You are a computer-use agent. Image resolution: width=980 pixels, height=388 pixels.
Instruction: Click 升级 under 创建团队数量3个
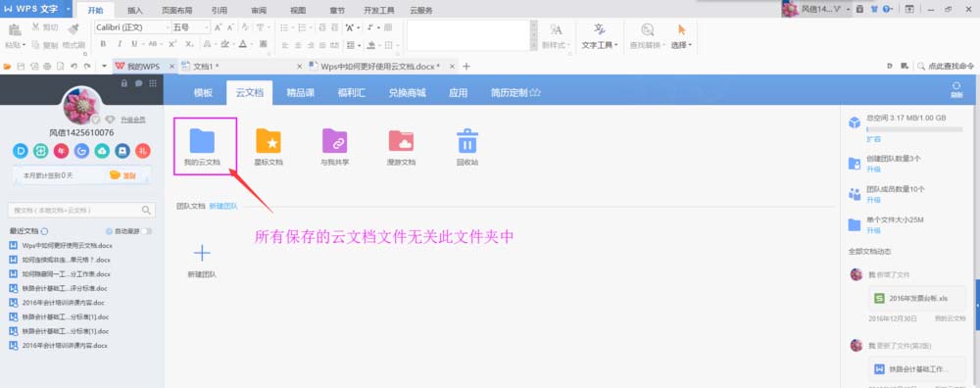pos(874,170)
